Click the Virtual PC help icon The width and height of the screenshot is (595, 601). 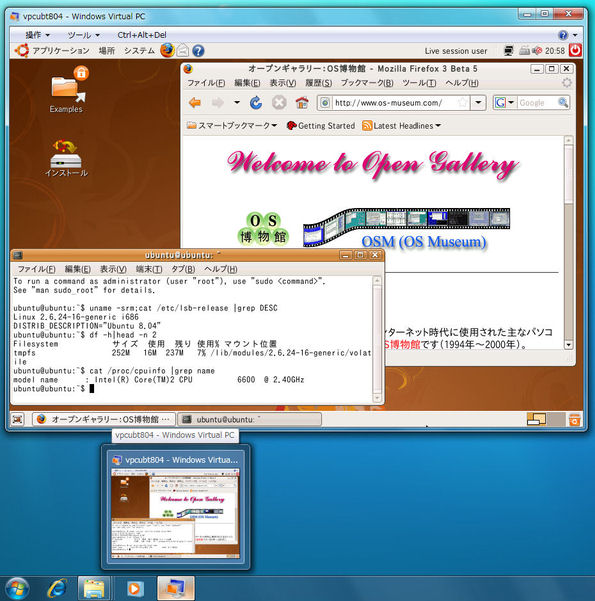tap(563, 35)
